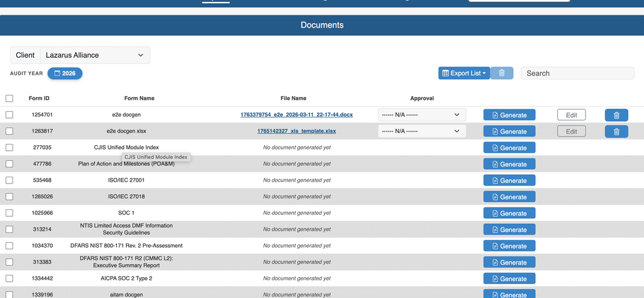Sort by the Form ID column header

pyautogui.click(x=39, y=99)
